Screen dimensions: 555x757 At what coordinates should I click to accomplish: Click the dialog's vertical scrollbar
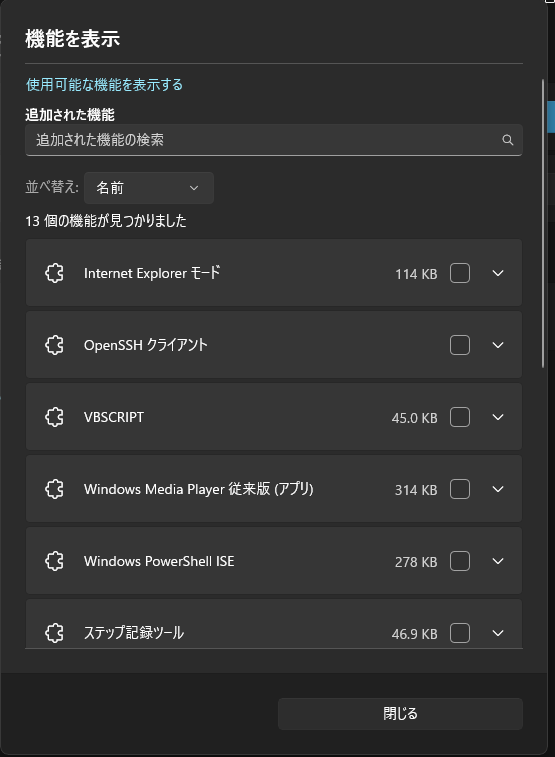coord(543,223)
